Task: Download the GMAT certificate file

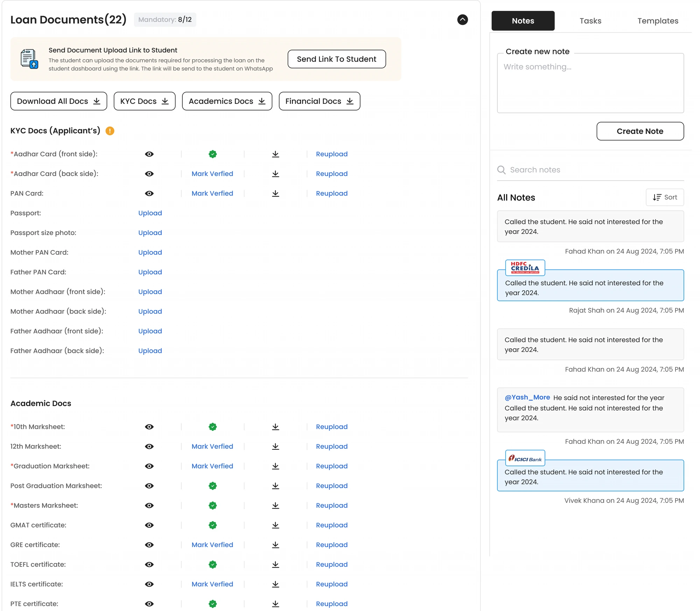Action: pos(275,525)
